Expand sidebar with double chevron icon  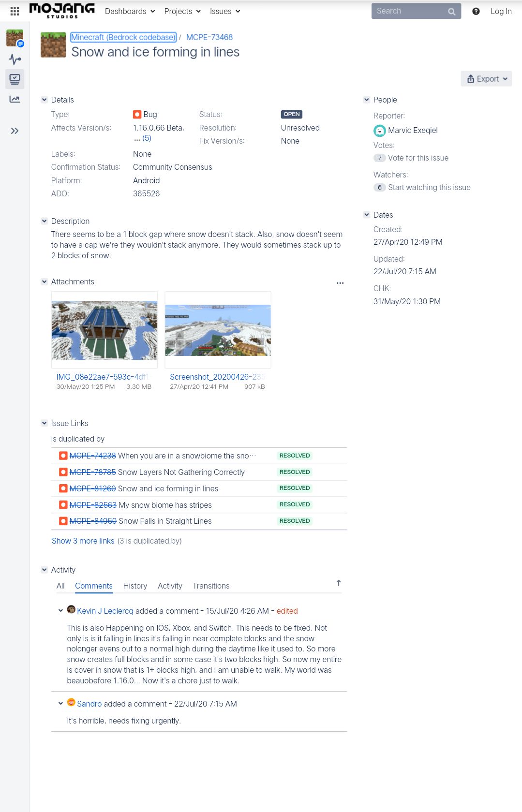tap(15, 131)
